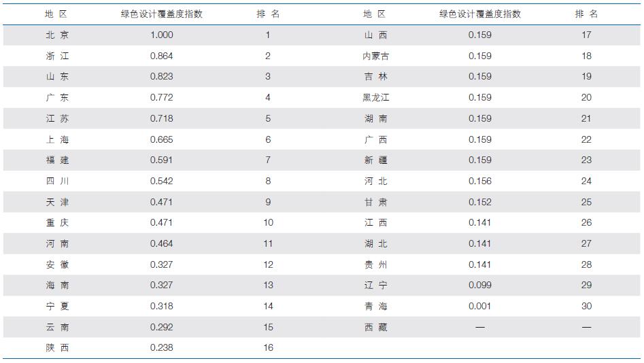Select the 上海 region name
This screenshot has height=363, width=644.
click(57, 139)
